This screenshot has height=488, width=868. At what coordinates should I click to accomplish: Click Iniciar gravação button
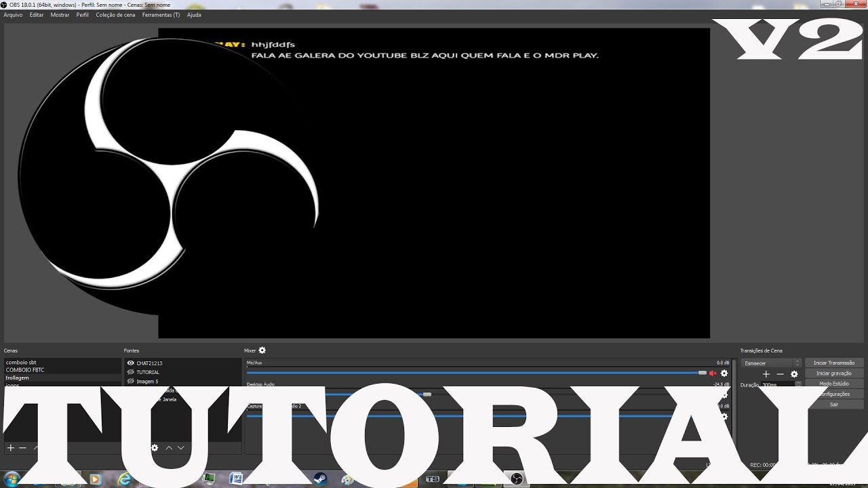pos(834,373)
